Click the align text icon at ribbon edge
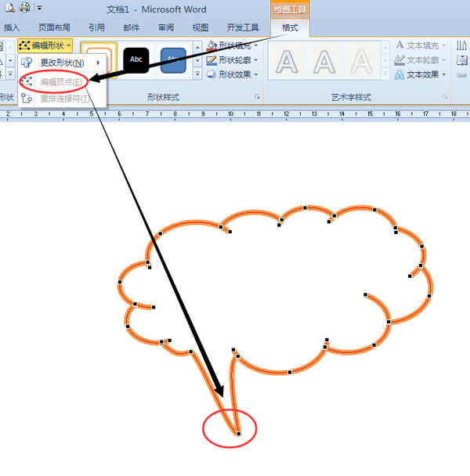The height and width of the screenshot is (476, 470). (462, 60)
